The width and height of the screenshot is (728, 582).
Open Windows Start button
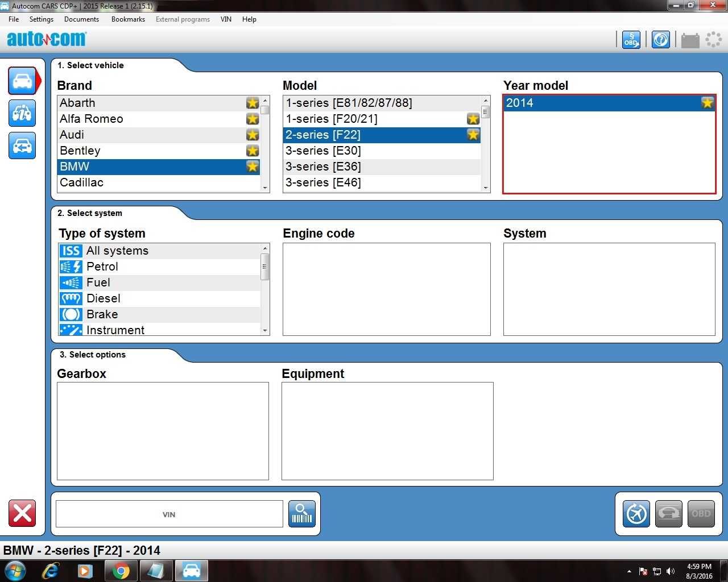[x=15, y=571]
